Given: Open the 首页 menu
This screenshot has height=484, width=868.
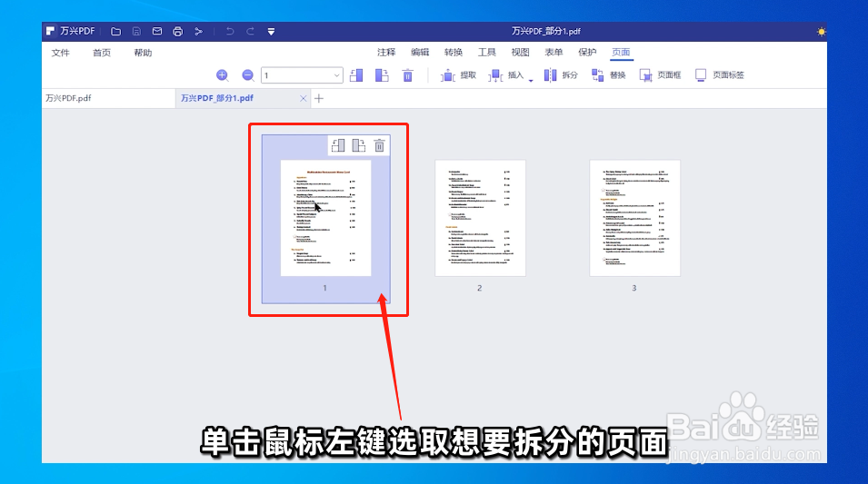Looking at the screenshot, I should tap(101, 53).
